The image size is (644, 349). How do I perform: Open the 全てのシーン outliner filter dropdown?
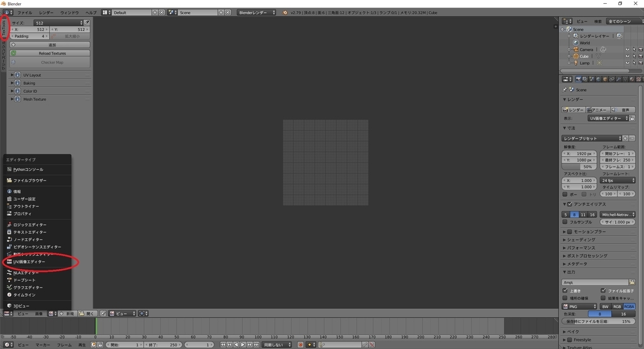tap(625, 21)
